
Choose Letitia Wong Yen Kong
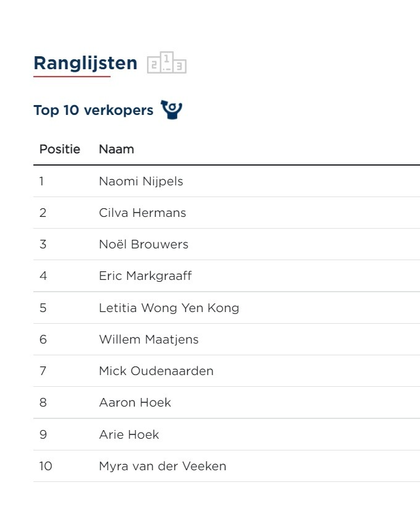pos(169,308)
